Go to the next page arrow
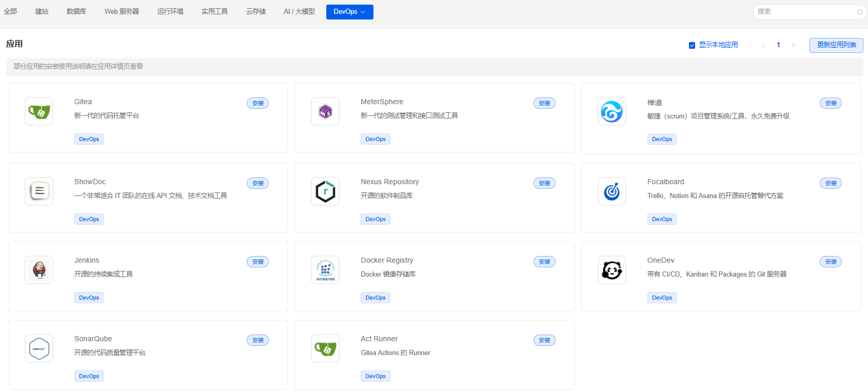 click(793, 45)
